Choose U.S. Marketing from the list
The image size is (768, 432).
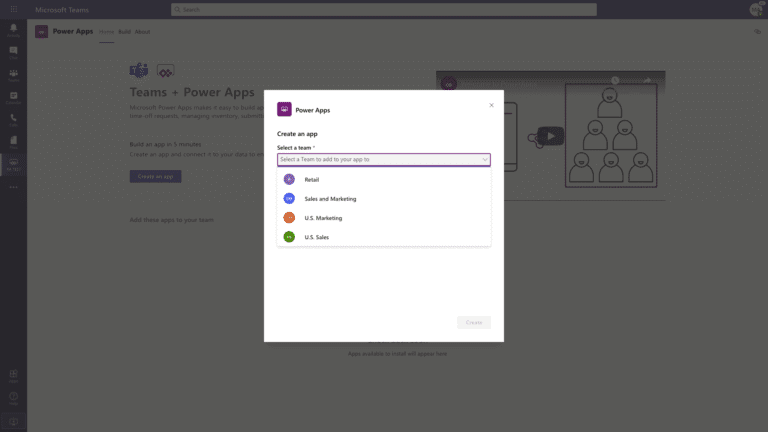point(384,217)
